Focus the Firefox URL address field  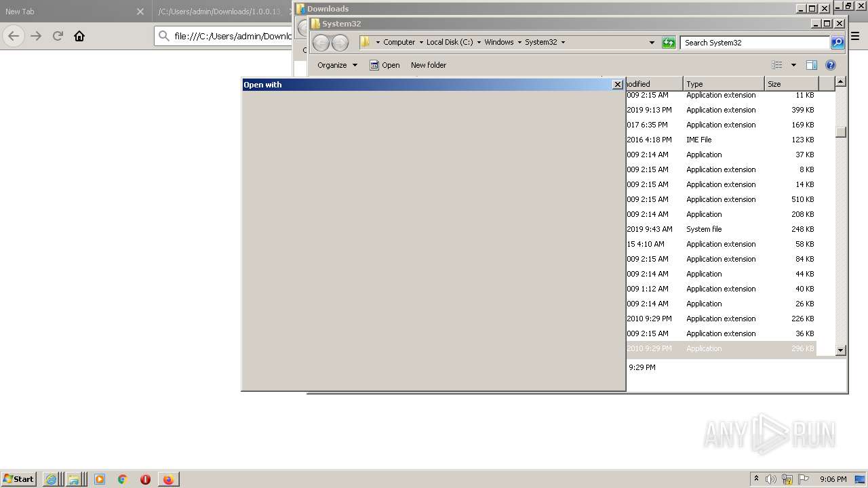tap(233, 36)
